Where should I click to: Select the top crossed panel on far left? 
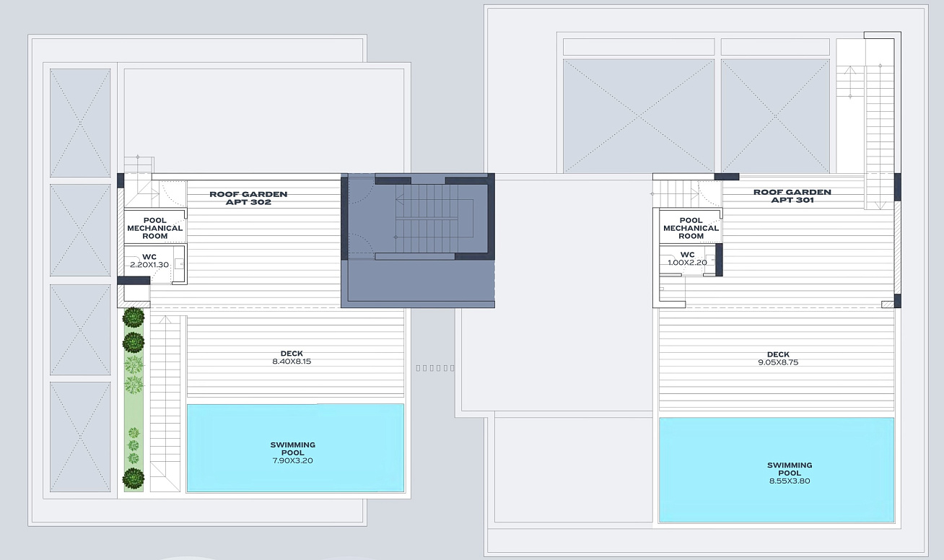point(80,123)
